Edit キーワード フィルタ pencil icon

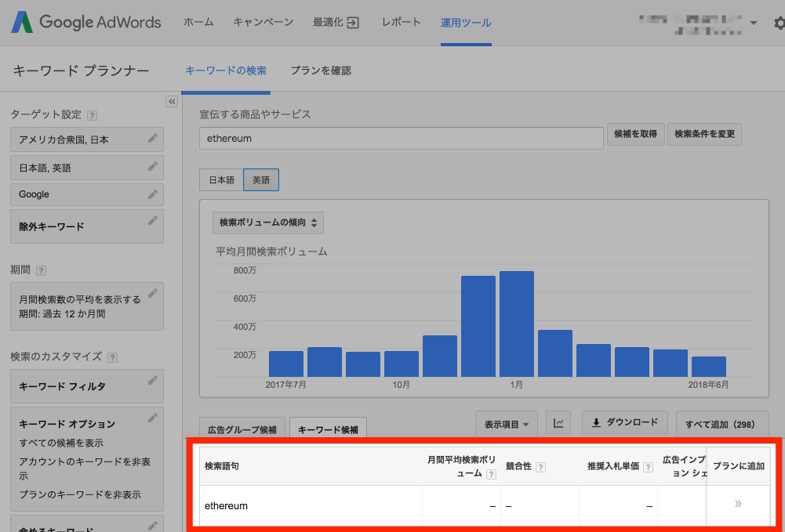point(153,381)
